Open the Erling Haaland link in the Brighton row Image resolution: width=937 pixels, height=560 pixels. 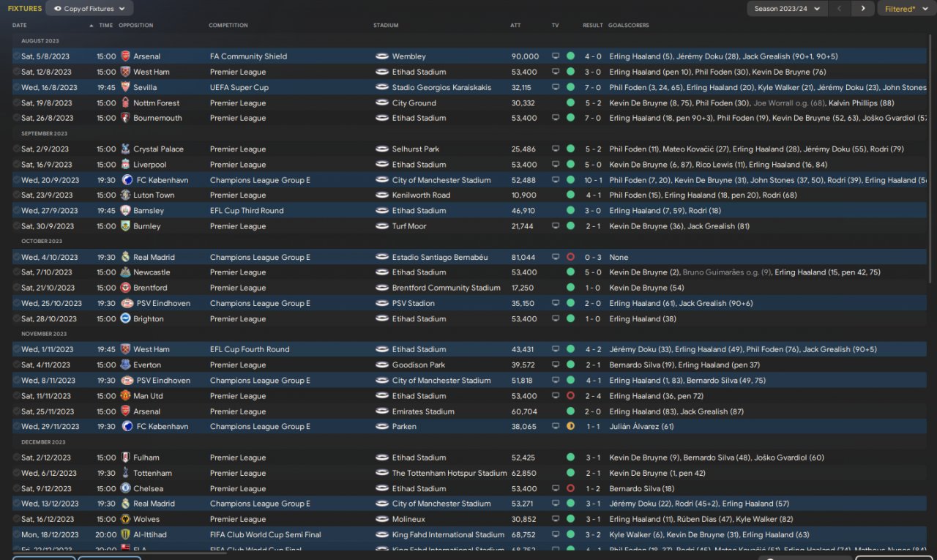[x=635, y=319]
